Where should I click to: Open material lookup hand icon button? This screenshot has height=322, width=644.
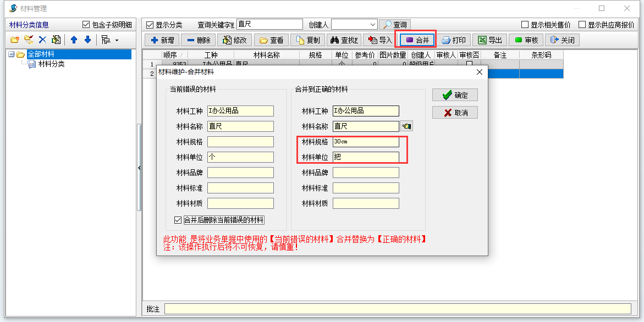click(x=406, y=126)
